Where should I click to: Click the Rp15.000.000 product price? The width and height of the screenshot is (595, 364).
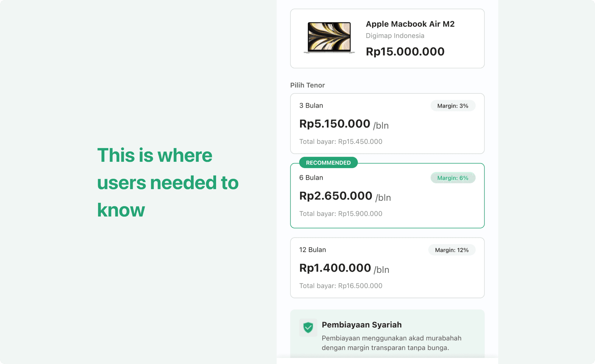[x=405, y=51]
